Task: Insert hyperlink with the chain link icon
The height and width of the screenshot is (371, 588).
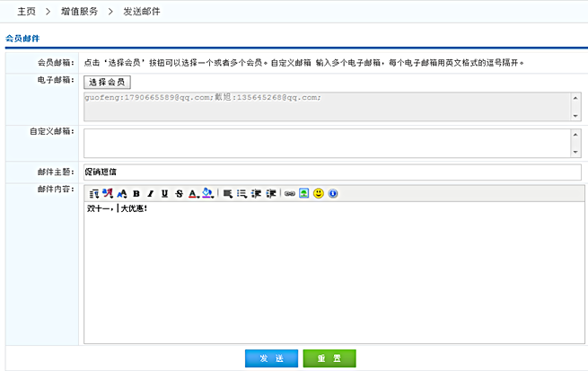Action: click(289, 193)
